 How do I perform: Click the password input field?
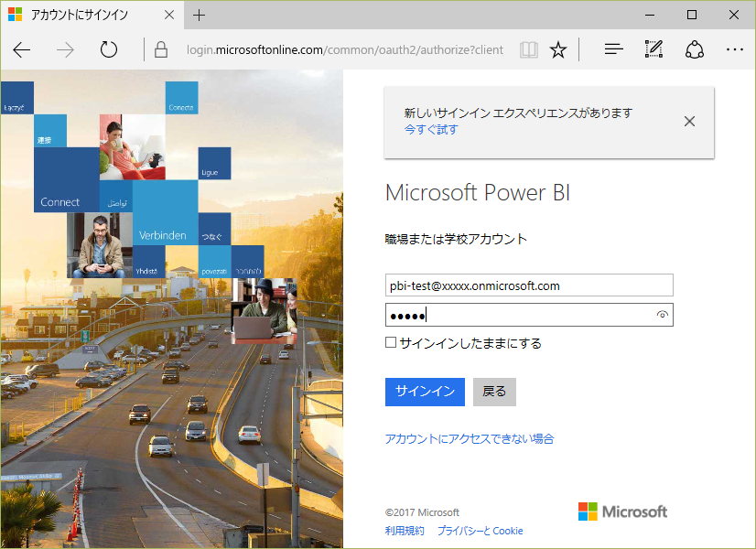(529, 315)
